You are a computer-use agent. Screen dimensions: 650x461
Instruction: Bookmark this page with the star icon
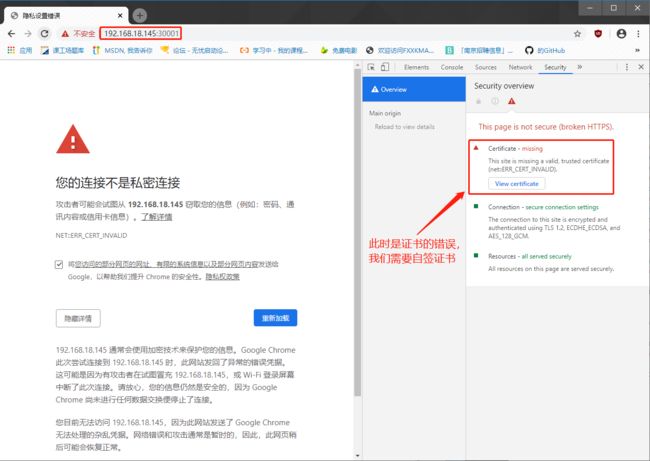click(x=577, y=34)
